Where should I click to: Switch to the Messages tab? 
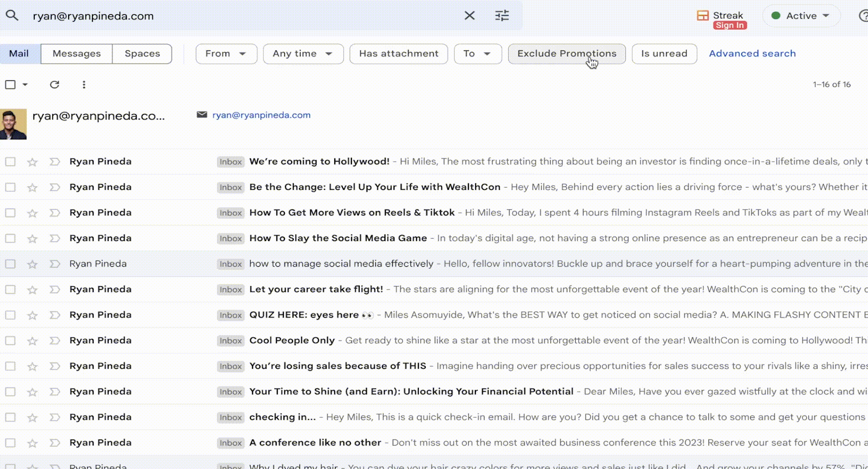pos(76,53)
